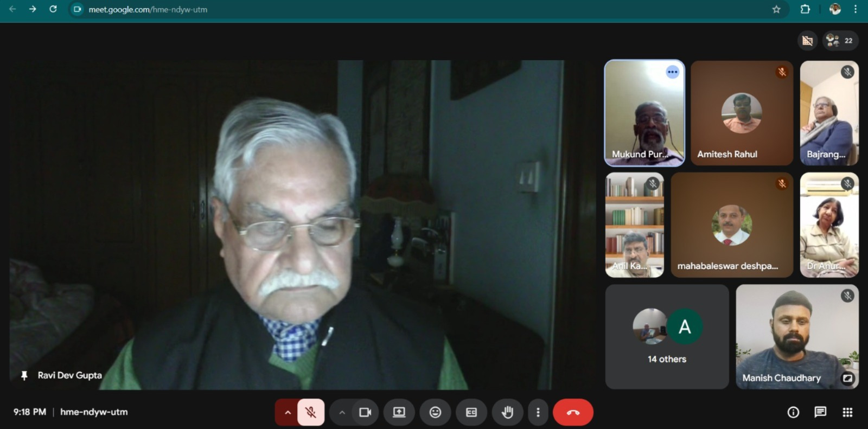The image size is (868, 429).
Task: Open options on Mukund Pur tile
Action: pyautogui.click(x=673, y=72)
